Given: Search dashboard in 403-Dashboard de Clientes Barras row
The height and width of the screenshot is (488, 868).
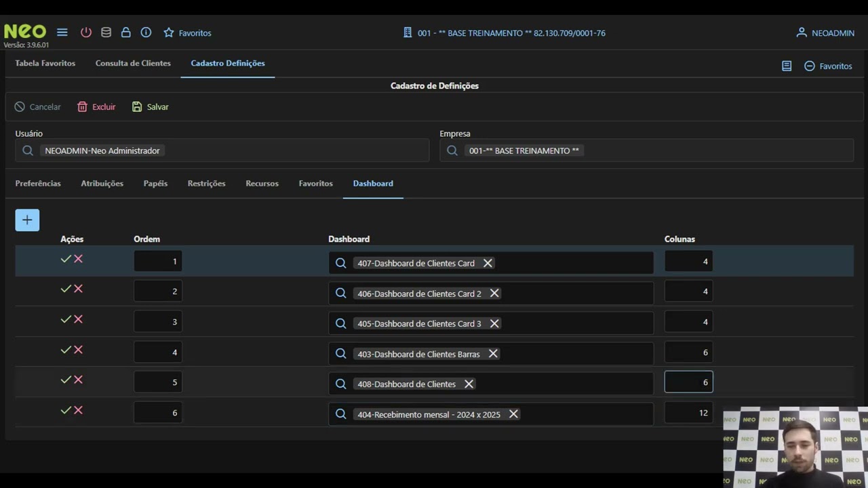Looking at the screenshot, I should click(x=341, y=354).
